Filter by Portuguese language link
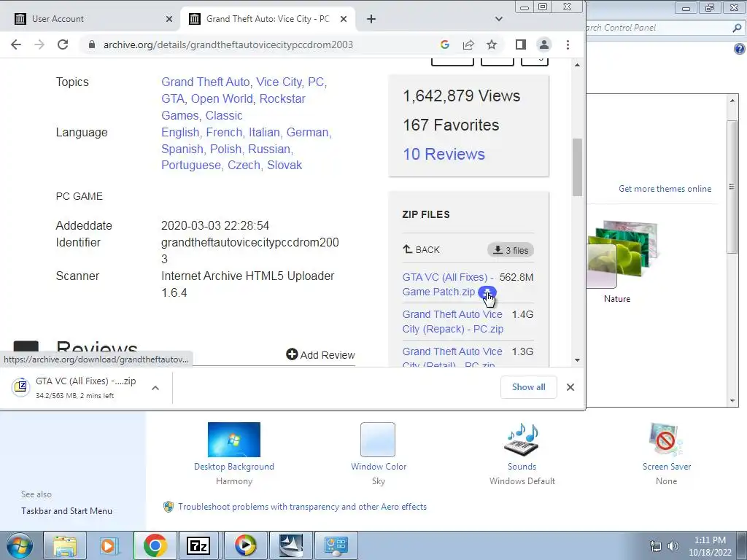The width and height of the screenshot is (747, 560). [x=190, y=166]
